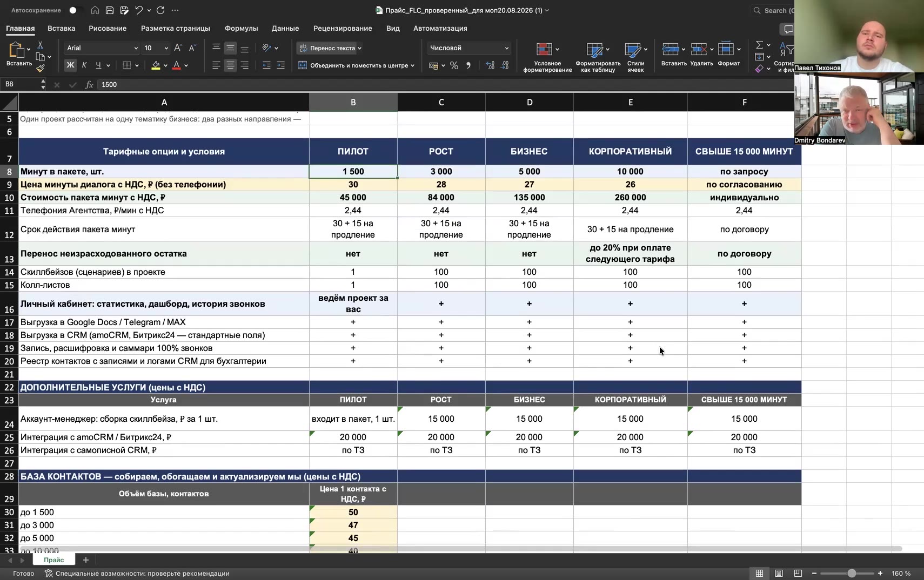Apply right horizontal alignment
Screen dimensions: 924x580
point(244,65)
